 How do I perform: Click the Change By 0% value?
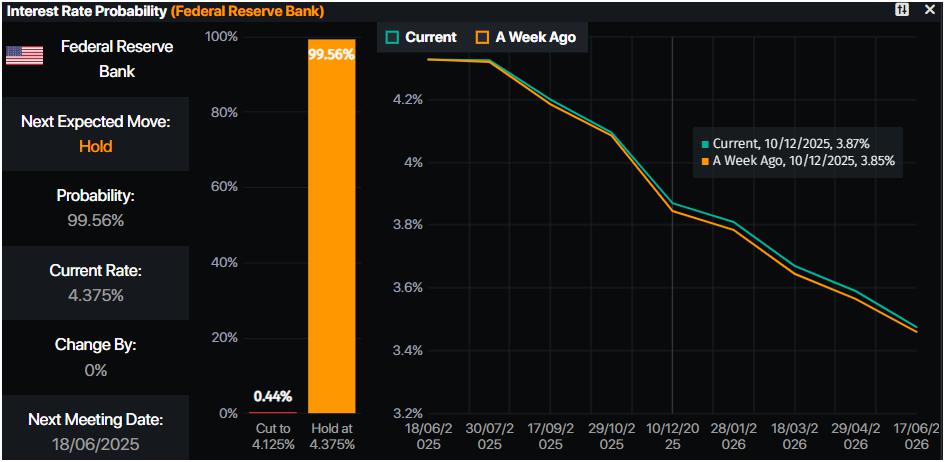click(x=96, y=370)
